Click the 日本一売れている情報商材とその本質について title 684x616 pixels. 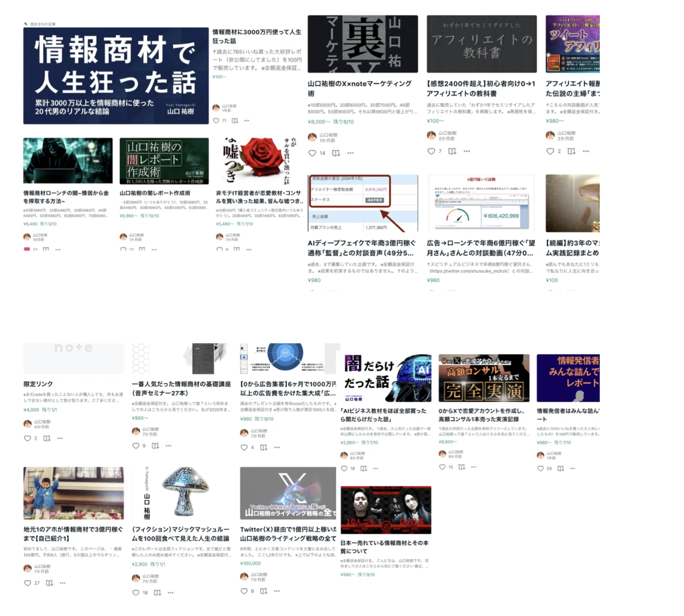pyautogui.click(x=384, y=547)
